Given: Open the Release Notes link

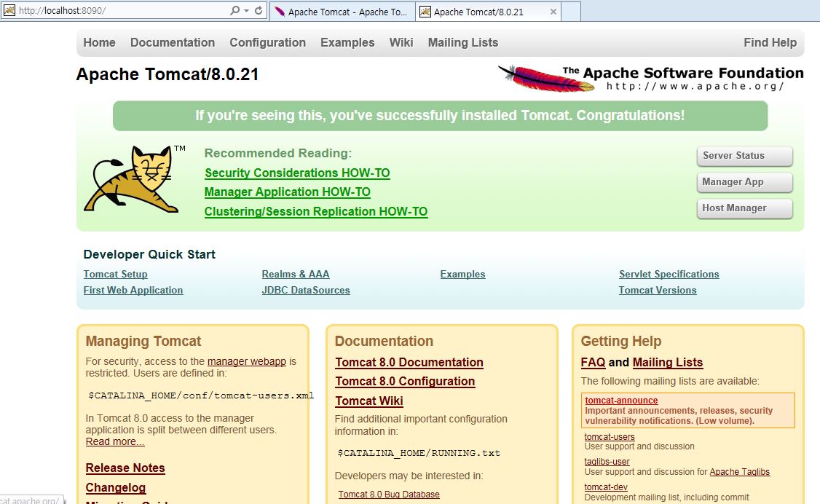Looking at the screenshot, I should coord(125,468).
